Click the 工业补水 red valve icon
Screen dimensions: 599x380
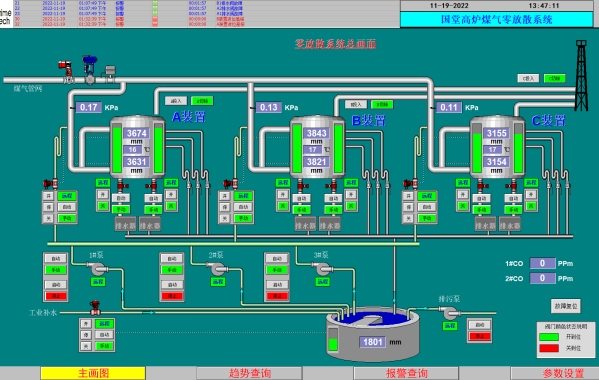click(95, 308)
